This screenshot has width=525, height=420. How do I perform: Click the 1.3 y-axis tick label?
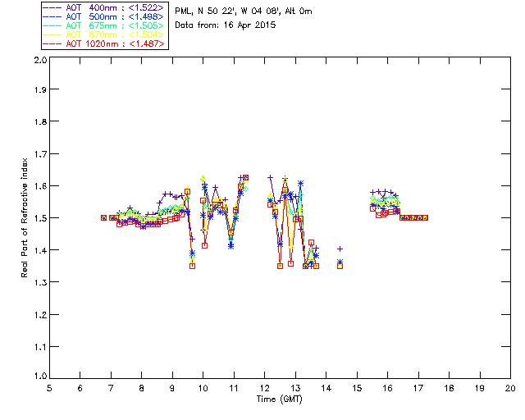click(40, 283)
